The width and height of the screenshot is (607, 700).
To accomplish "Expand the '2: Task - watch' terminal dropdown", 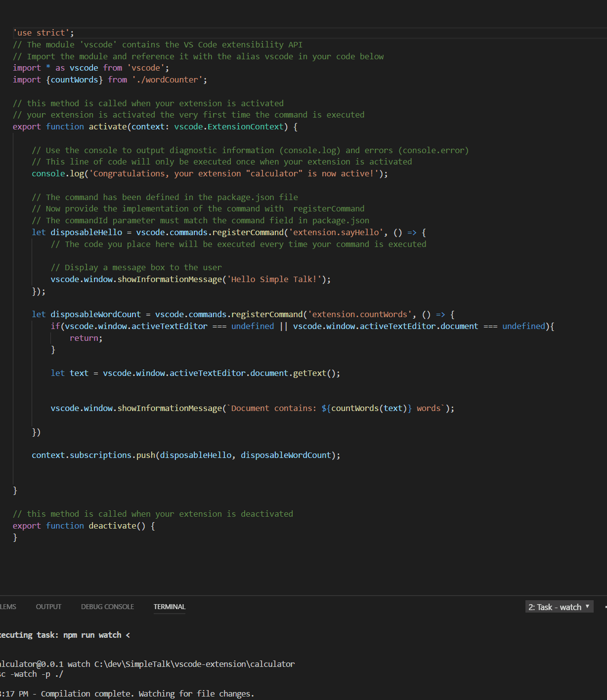I will (559, 607).
